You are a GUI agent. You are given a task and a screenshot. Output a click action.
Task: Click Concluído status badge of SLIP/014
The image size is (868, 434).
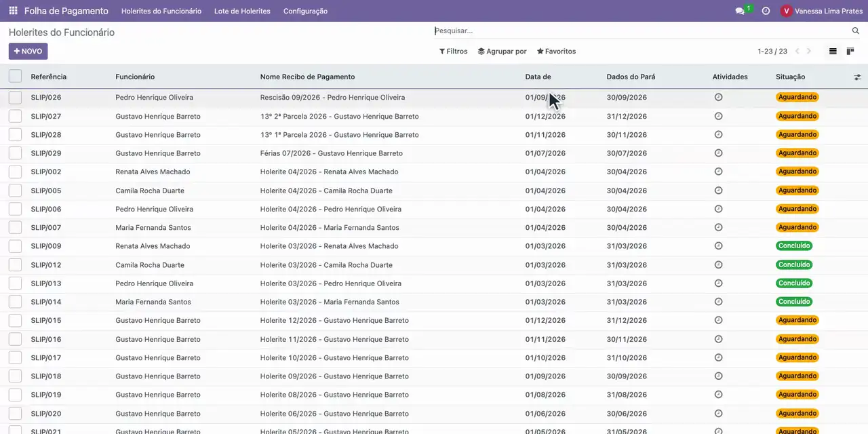point(794,301)
